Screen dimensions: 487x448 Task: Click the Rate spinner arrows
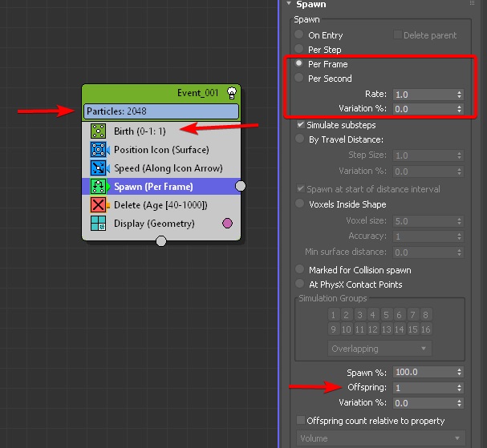pyautogui.click(x=460, y=95)
